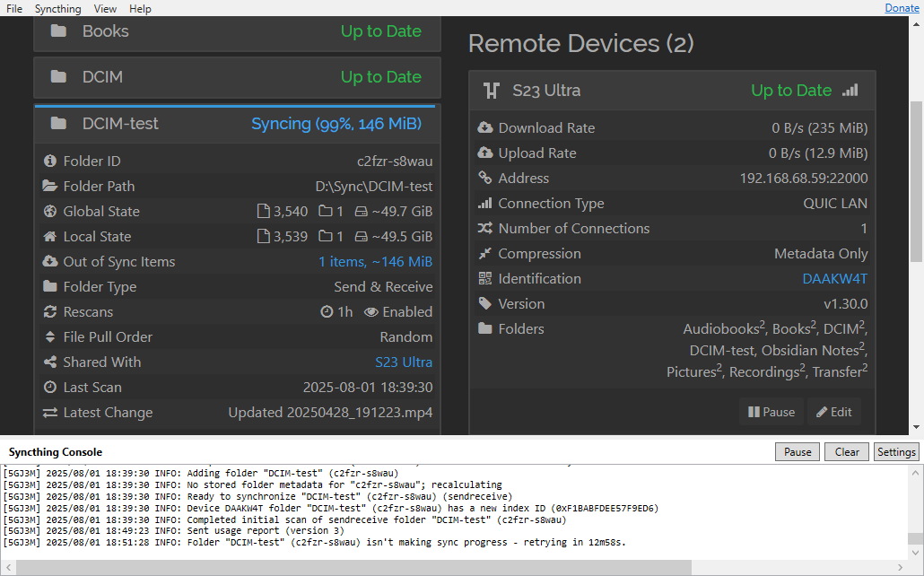Click the Rescans refresh icon
Viewport: 924px width, 576px height.
click(50, 312)
